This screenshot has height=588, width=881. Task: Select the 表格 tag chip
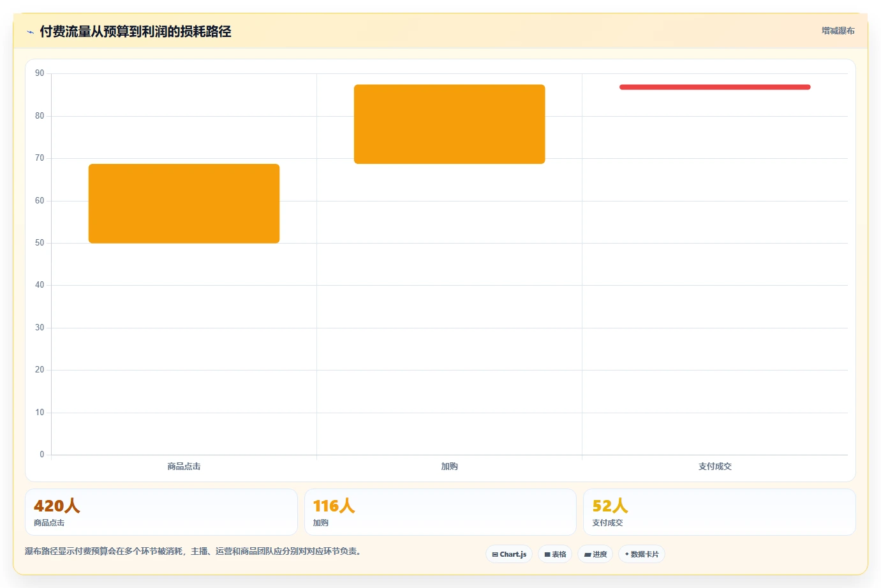tap(555, 554)
